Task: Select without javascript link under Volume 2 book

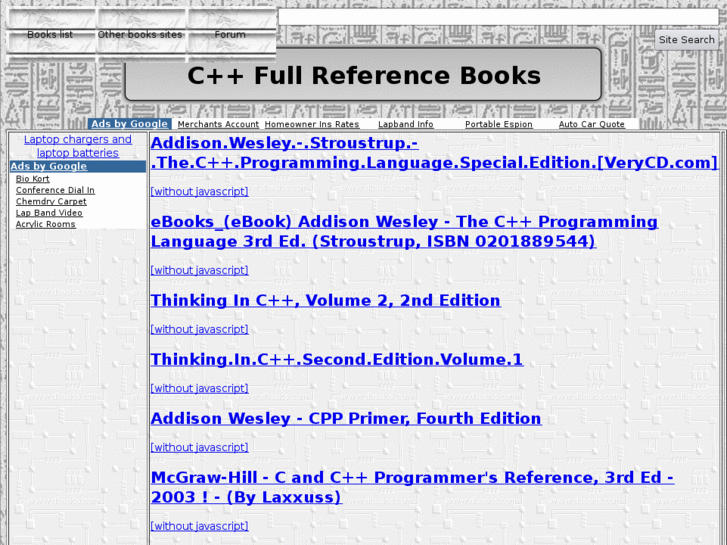Action: pos(199,329)
